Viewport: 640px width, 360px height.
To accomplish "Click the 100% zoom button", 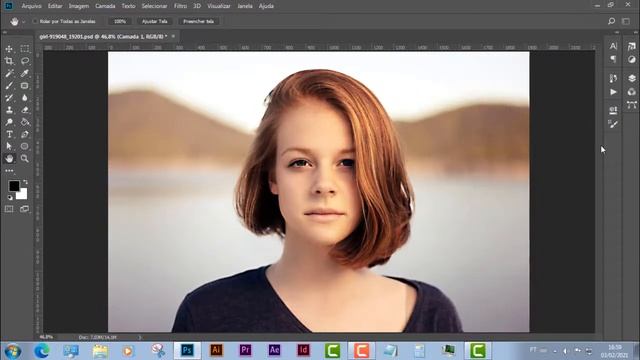I will pyautogui.click(x=120, y=21).
